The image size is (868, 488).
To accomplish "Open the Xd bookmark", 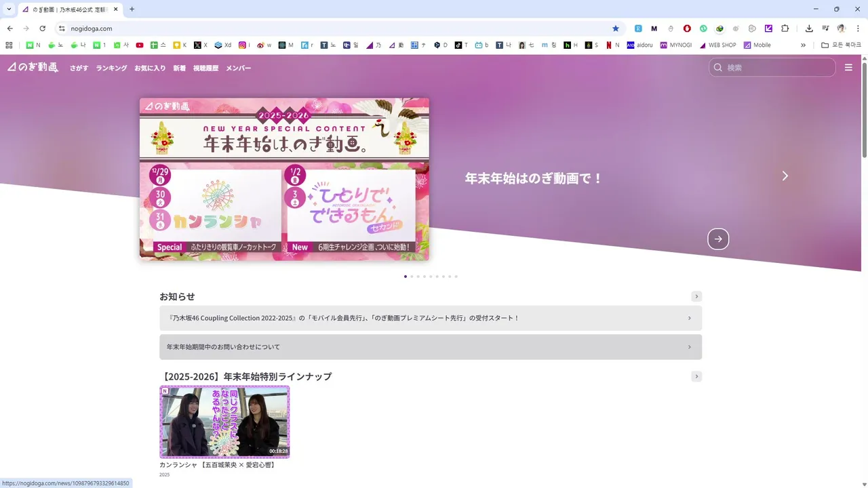I will (x=222, y=45).
